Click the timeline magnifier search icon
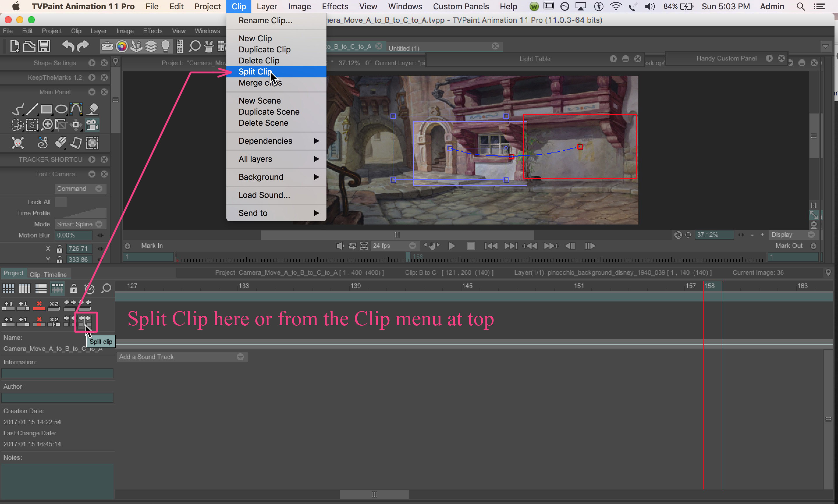The image size is (838, 504). click(106, 289)
